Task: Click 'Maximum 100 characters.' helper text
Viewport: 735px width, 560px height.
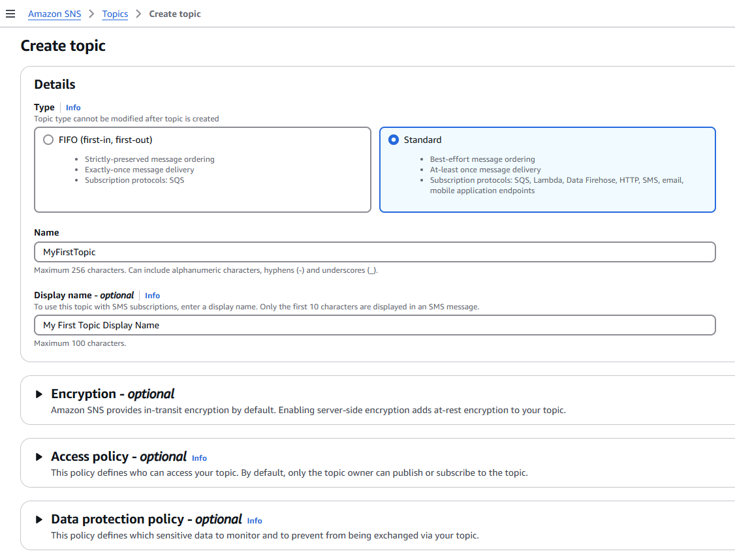Action: [x=80, y=343]
